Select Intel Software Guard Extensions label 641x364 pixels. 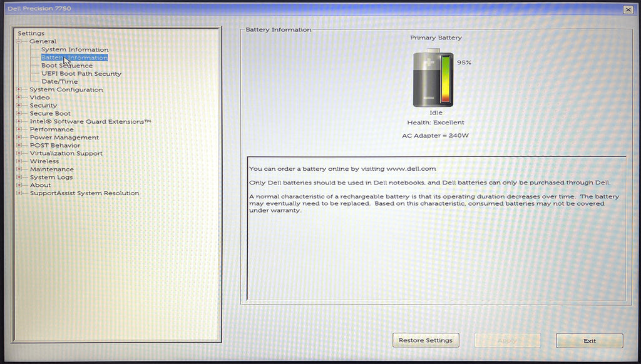tap(90, 121)
